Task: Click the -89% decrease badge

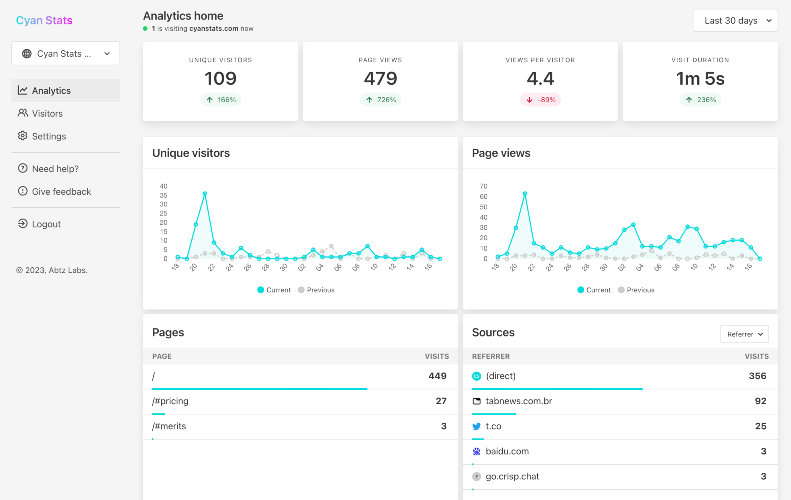Action: pos(540,100)
